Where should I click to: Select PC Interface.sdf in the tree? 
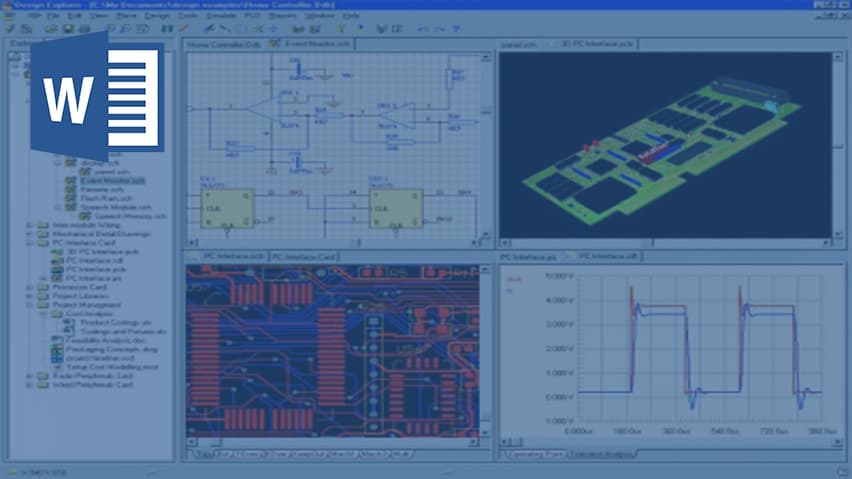tap(94, 261)
